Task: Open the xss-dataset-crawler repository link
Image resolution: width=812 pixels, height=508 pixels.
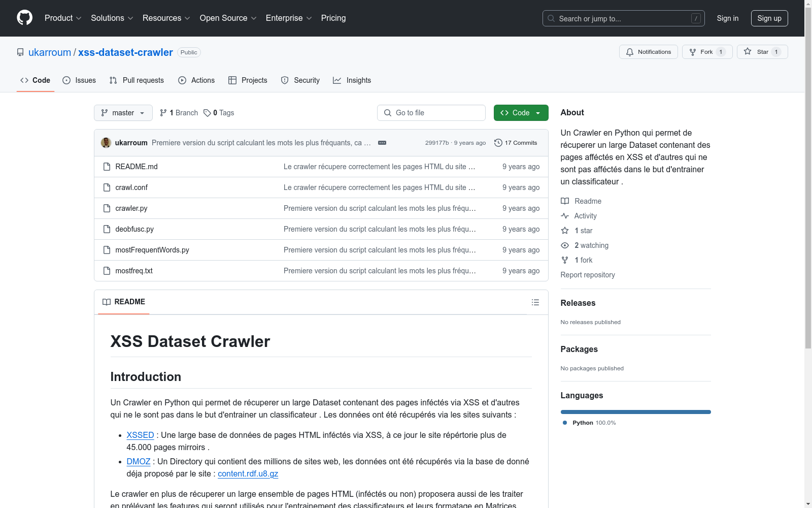Action: [125, 52]
